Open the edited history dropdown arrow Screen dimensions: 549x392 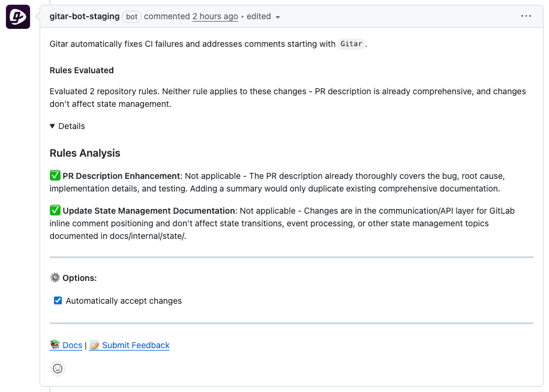[278, 17]
